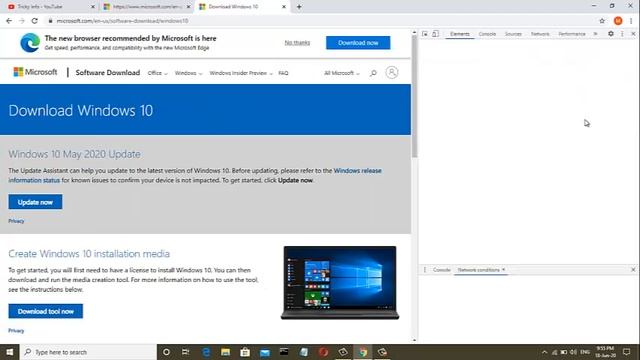This screenshot has width=640, height=360.
Task: Open Microsoft site search magnifier
Action: point(373,73)
